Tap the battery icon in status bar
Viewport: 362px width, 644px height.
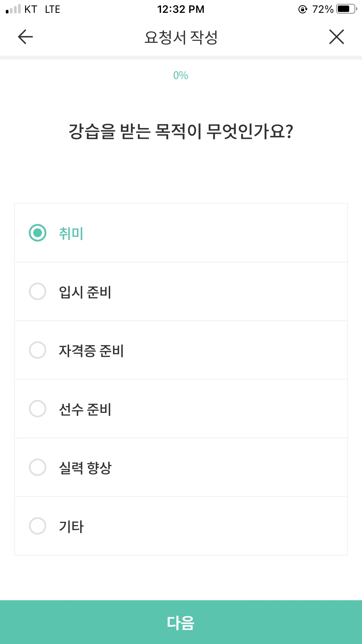pyautogui.click(x=346, y=9)
